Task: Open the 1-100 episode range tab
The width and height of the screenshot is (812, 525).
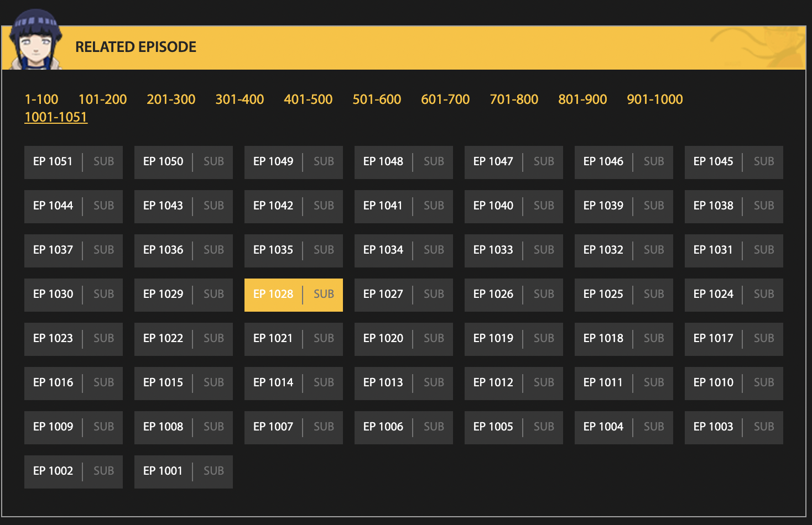Action: [x=41, y=99]
